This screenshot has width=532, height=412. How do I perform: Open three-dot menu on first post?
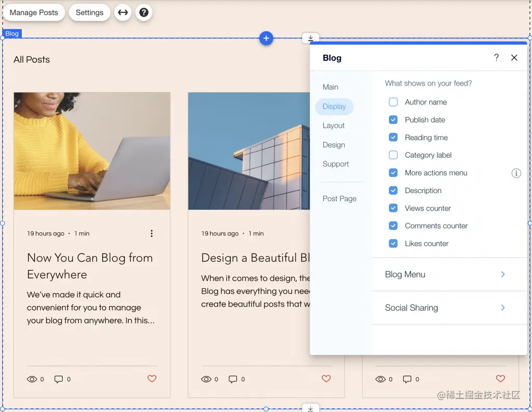(152, 233)
